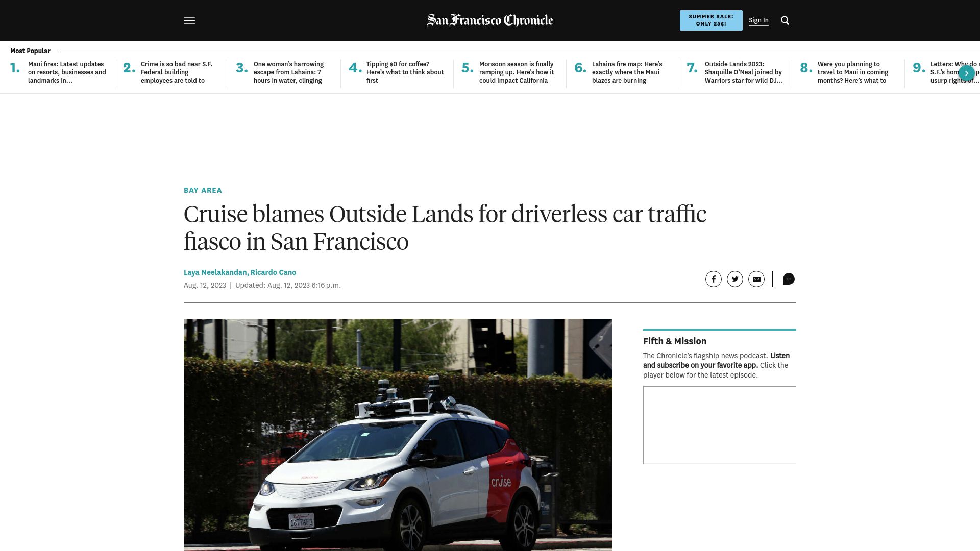Share article on Twitter
This screenshot has height=551, width=980.
coord(735,279)
